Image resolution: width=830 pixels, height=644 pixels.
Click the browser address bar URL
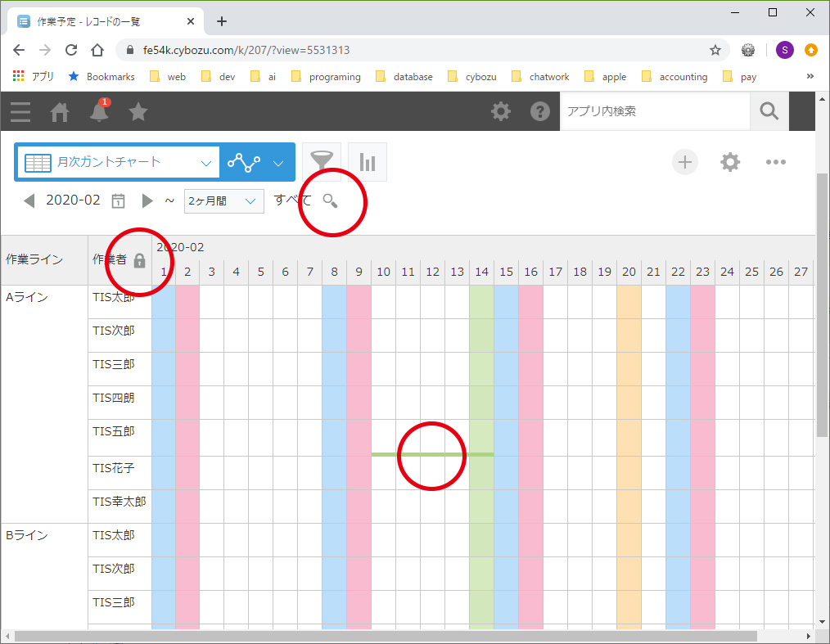(246, 50)
